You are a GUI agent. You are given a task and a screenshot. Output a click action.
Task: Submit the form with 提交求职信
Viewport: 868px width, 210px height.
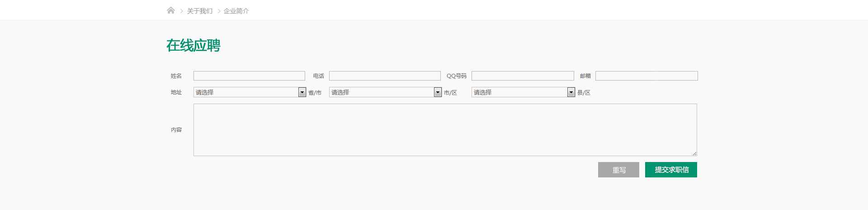point(671,170)
